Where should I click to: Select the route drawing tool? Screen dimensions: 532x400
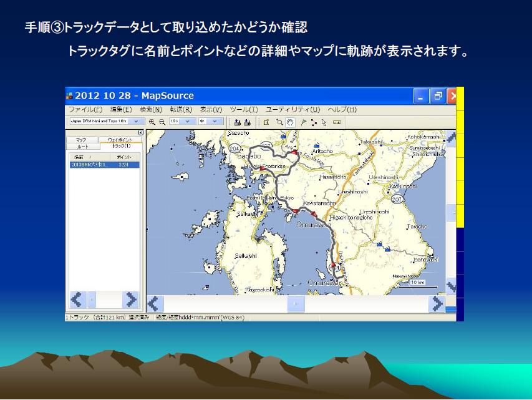[314, 122]
